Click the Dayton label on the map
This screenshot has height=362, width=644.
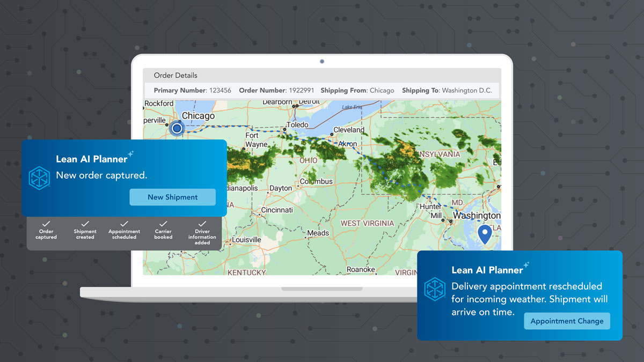point(281,188)
